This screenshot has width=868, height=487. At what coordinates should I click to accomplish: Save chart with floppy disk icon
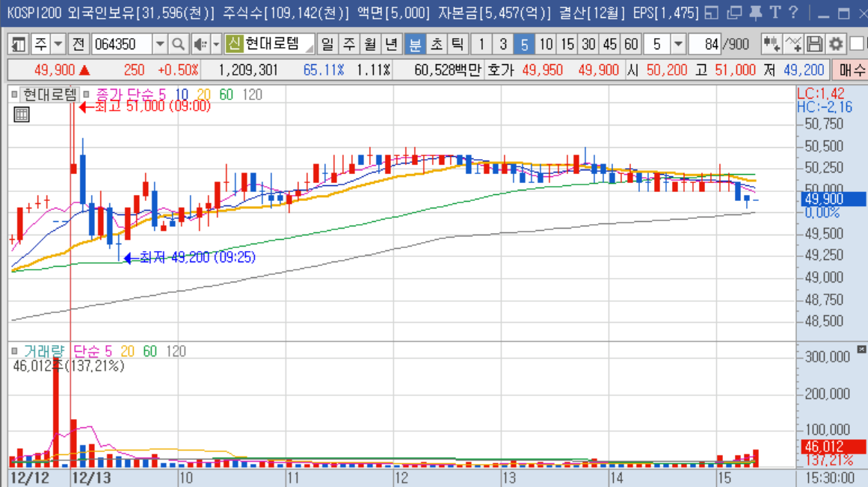[814, 44]
